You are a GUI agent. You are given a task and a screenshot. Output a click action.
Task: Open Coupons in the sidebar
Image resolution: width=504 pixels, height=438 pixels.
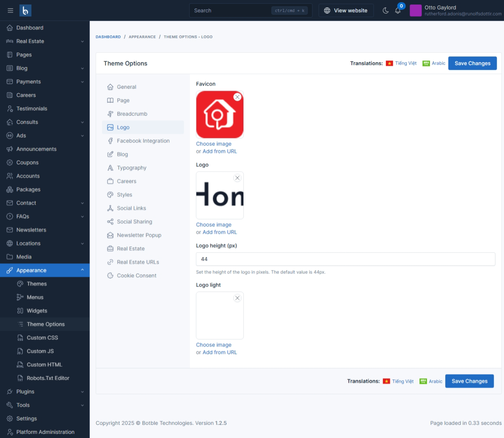pos(45,163)
